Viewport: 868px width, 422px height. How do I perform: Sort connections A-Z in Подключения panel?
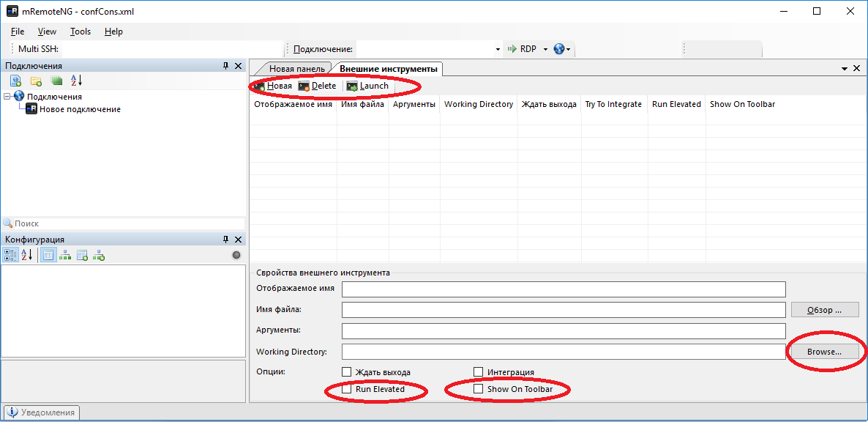76,81
